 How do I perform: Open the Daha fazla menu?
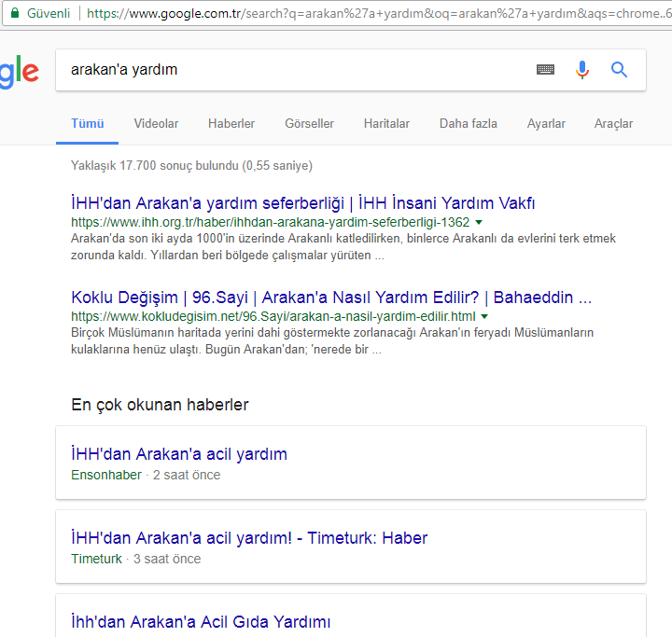click(468, 123)
